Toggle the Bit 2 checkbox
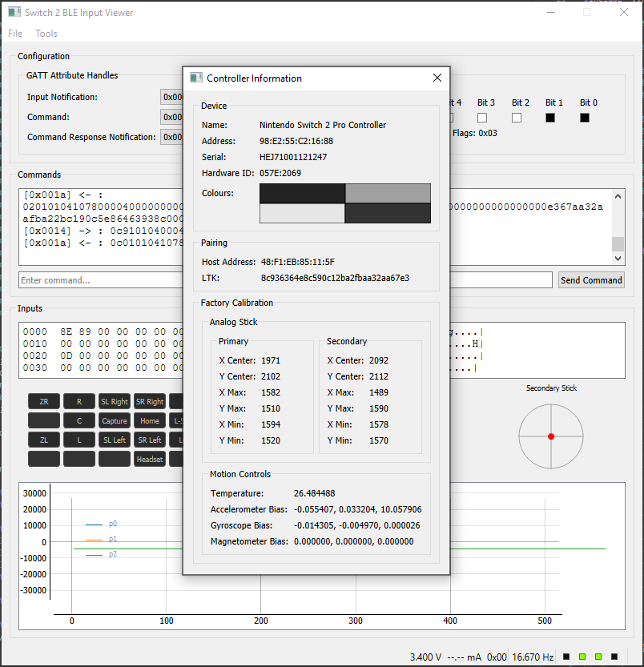The image size is (644, 667). (517, 118)
